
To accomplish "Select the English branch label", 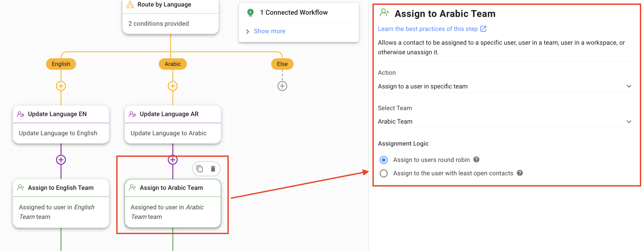I will coord(61,64).
